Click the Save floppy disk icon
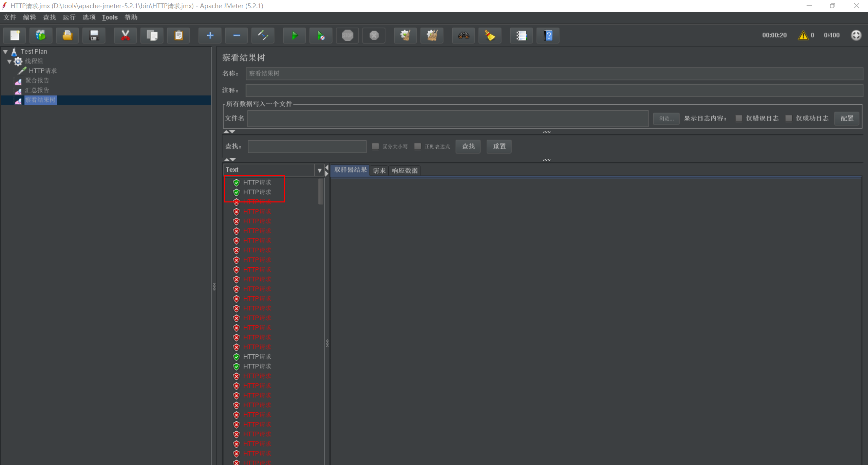The image size is (868, 465). pos(94,35)
